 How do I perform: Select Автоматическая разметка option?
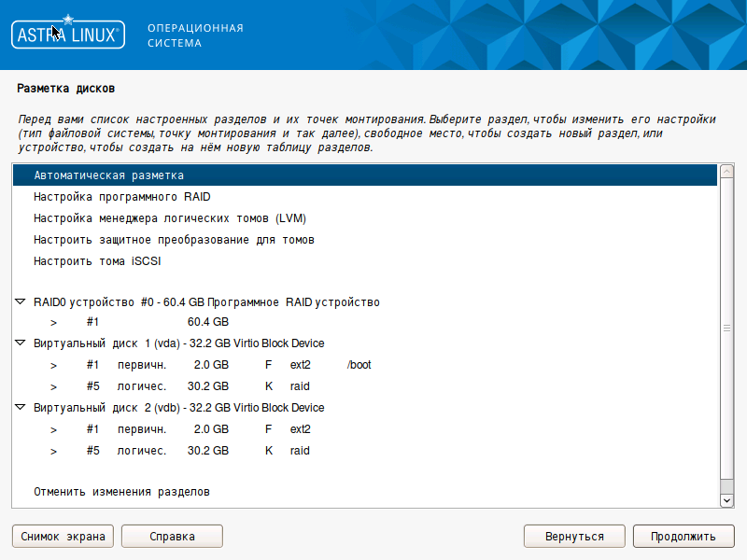(108, 175)
